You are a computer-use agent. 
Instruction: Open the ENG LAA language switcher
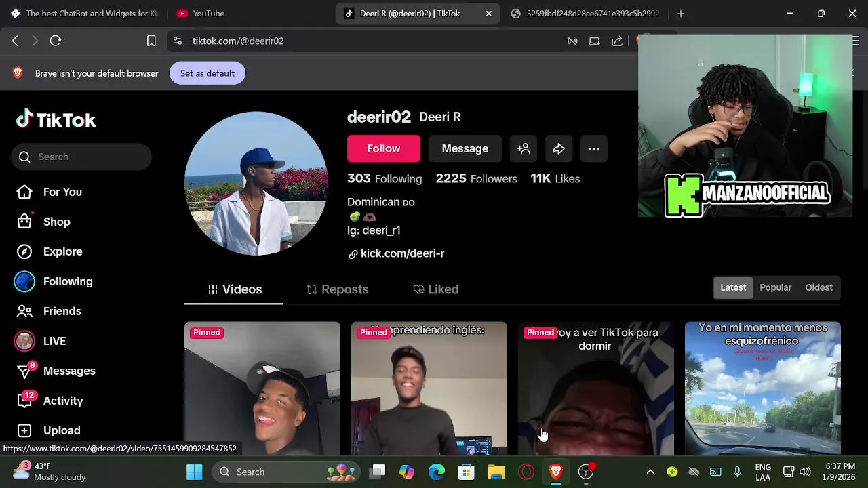[x=763, y=472]
